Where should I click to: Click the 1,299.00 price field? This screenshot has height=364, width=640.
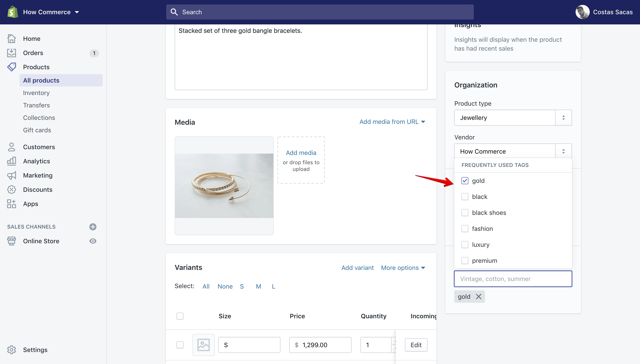pyautogui.click(x=320, y=345)
